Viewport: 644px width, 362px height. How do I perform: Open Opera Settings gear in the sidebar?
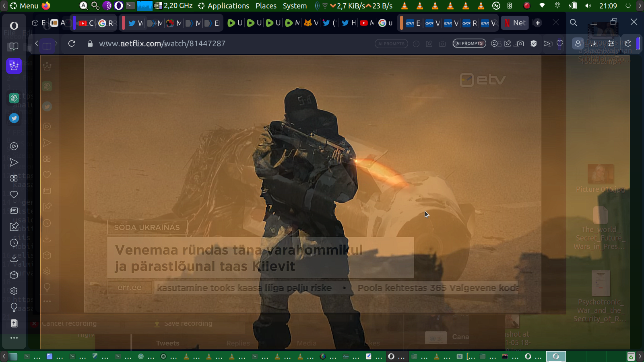coord(14,291)
